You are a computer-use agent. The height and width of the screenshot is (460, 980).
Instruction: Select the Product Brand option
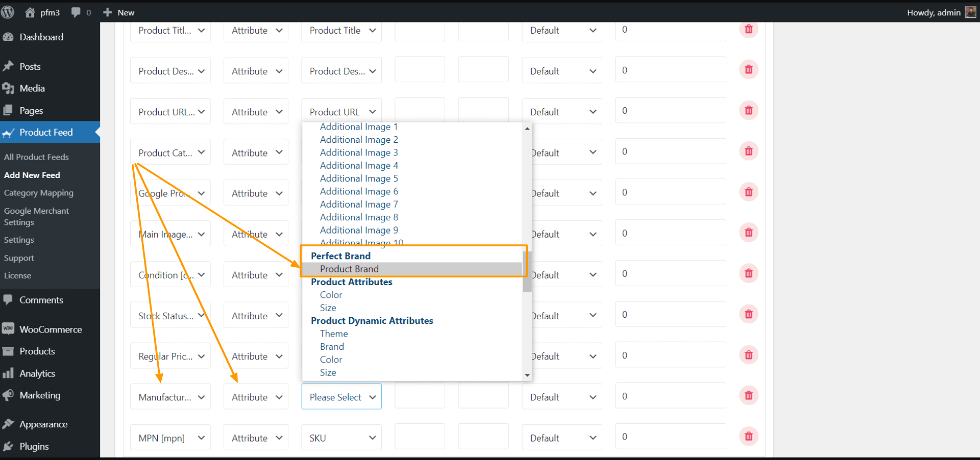tap(412, 269)
